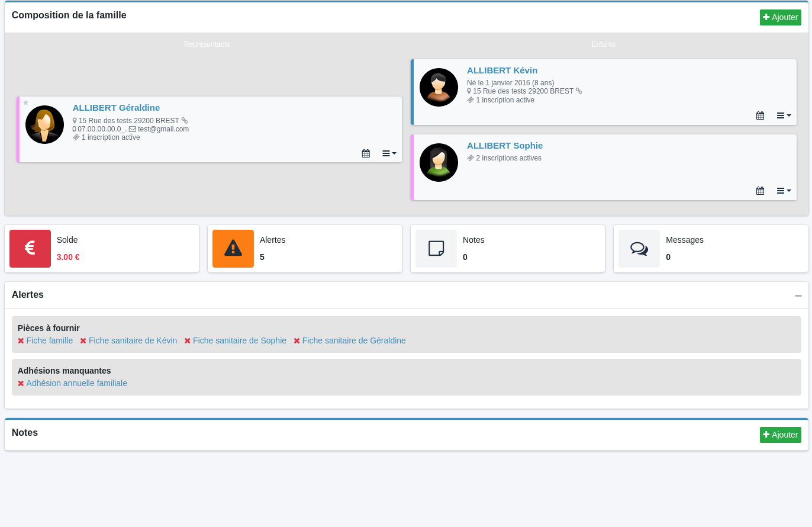Image resolution: width=812 pixels, height=527 pixels.
Task: Open calendar icon on Kévin's card
Action: pyautogui.click(x=760, y=115)
